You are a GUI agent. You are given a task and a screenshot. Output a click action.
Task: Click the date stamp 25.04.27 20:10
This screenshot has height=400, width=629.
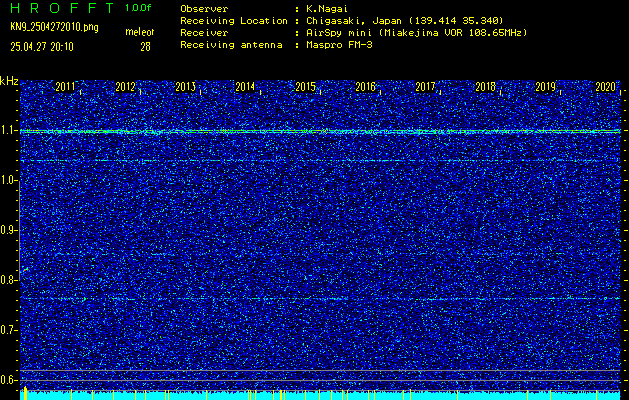point(42,47)
